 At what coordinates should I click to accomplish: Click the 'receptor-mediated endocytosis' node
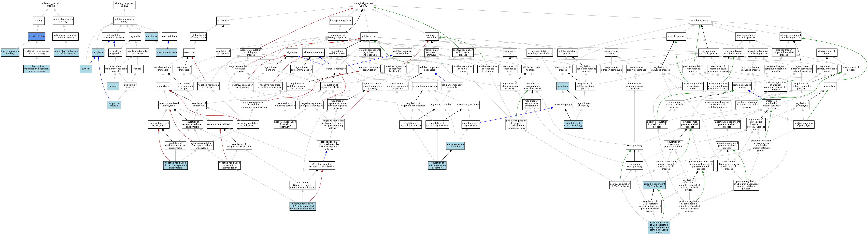tap(169, 105)
